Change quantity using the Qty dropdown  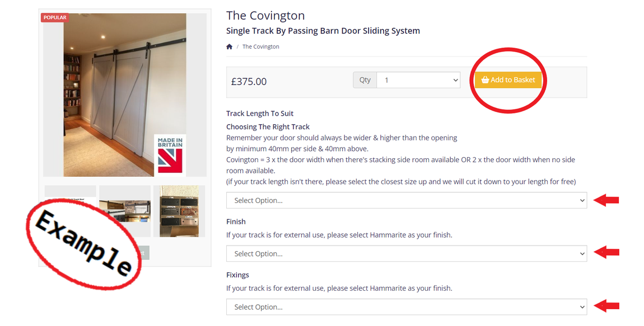pos(418,80)
